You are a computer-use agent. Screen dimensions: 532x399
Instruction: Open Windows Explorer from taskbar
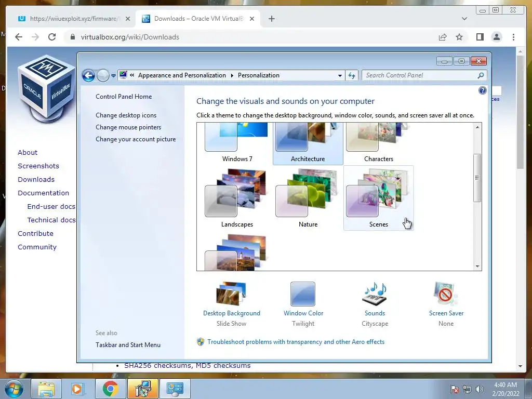click(46, 389)
